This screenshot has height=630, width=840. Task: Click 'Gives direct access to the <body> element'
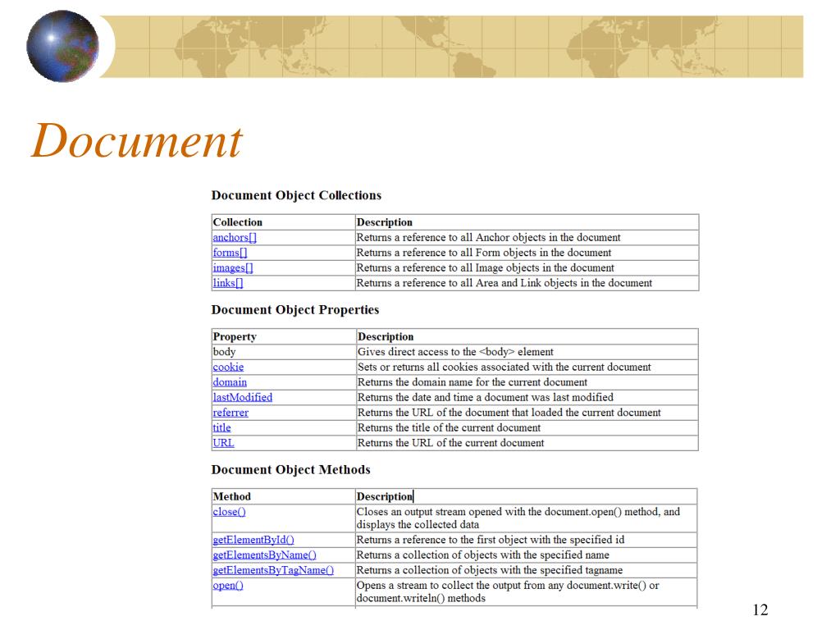[455, 352]
